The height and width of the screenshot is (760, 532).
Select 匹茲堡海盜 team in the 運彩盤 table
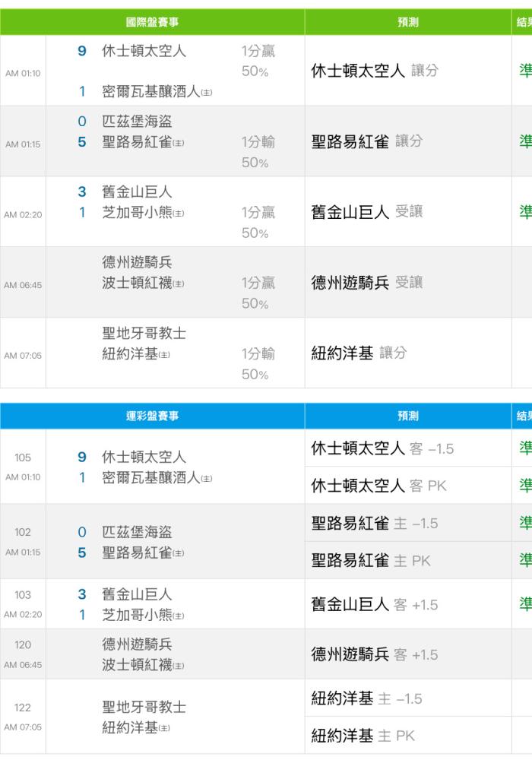[137, 532]
